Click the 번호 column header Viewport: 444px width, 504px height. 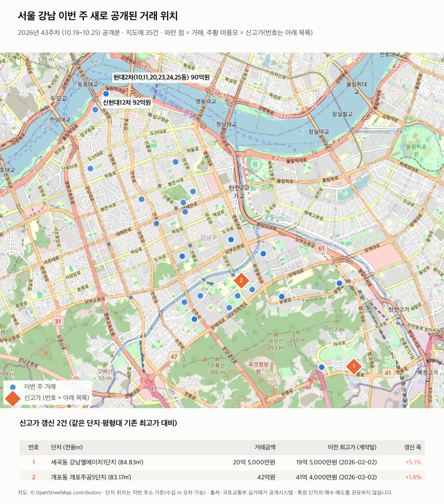[x=34, y=447]
